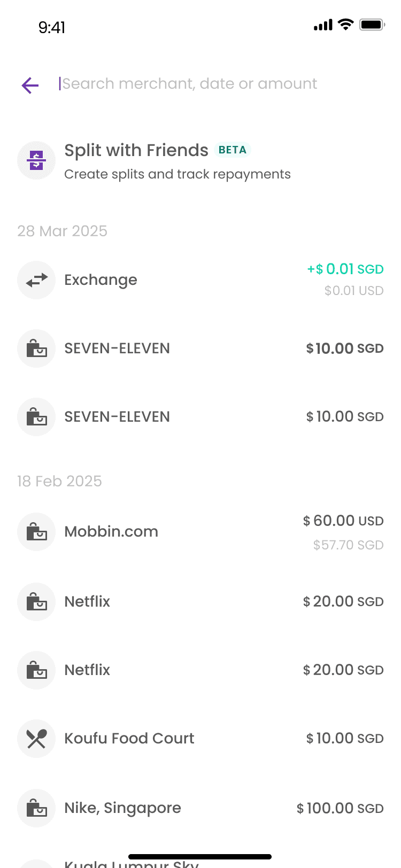Image resolution: width=401 pixels, height=868 pixels.
Task: Tap the $60.00 USD amount
Action: pos(343,521)
